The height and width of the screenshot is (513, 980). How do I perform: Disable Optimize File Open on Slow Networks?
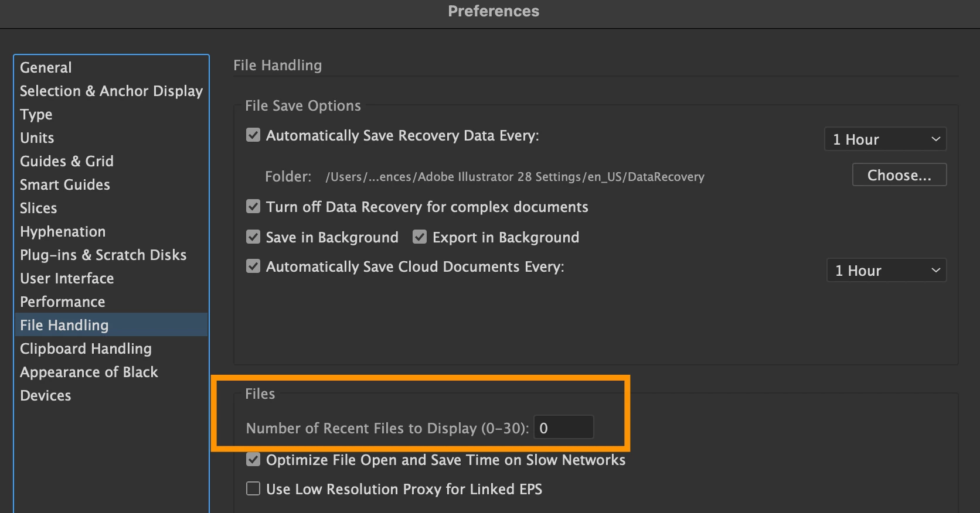coord(253,460)
